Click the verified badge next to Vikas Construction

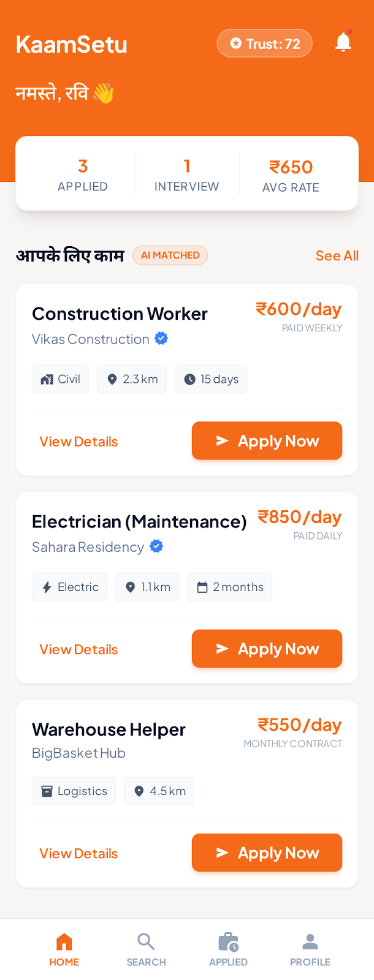click(161, 338)
